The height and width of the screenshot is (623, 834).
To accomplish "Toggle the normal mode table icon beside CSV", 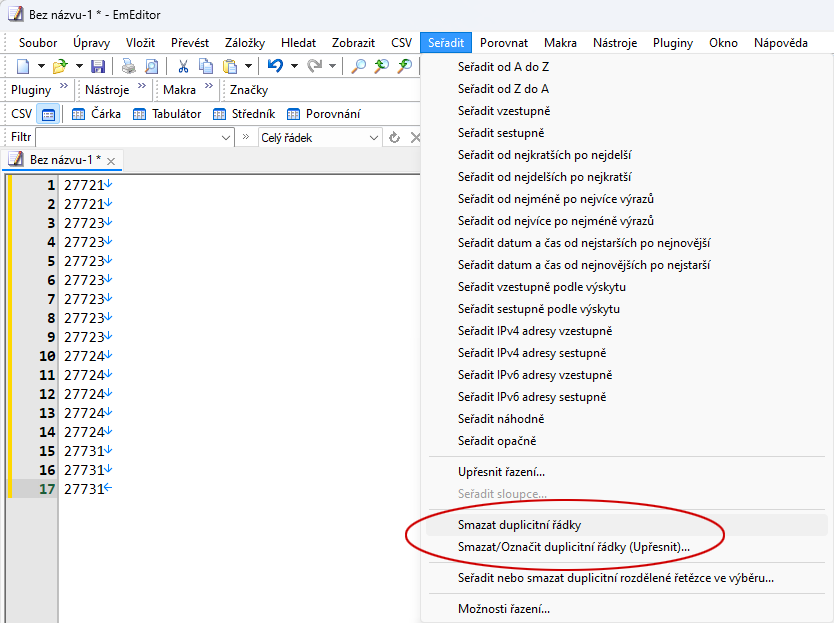I will pyautogui.click(x=48, y=114).
